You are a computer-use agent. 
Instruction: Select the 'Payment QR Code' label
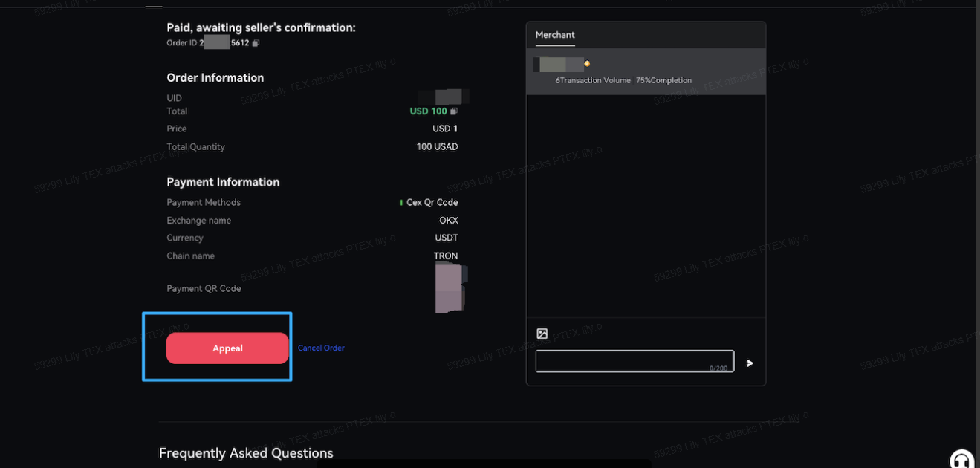pos(204,289)
